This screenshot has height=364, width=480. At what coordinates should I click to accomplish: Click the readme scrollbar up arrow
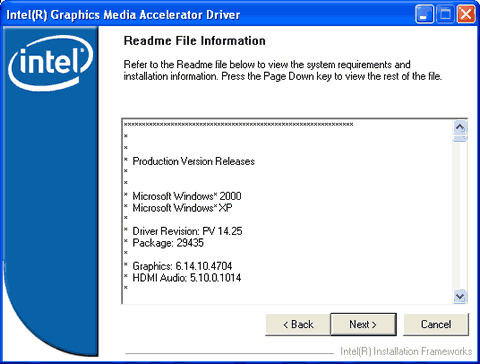pos(460,127)
